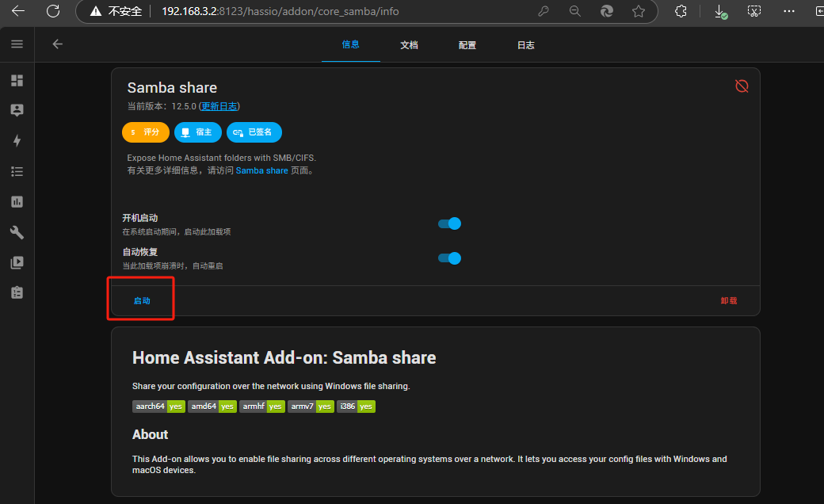824x504 pixels.
Task: Open the Energy lightning bolt icon
Action: coord(17,140)
